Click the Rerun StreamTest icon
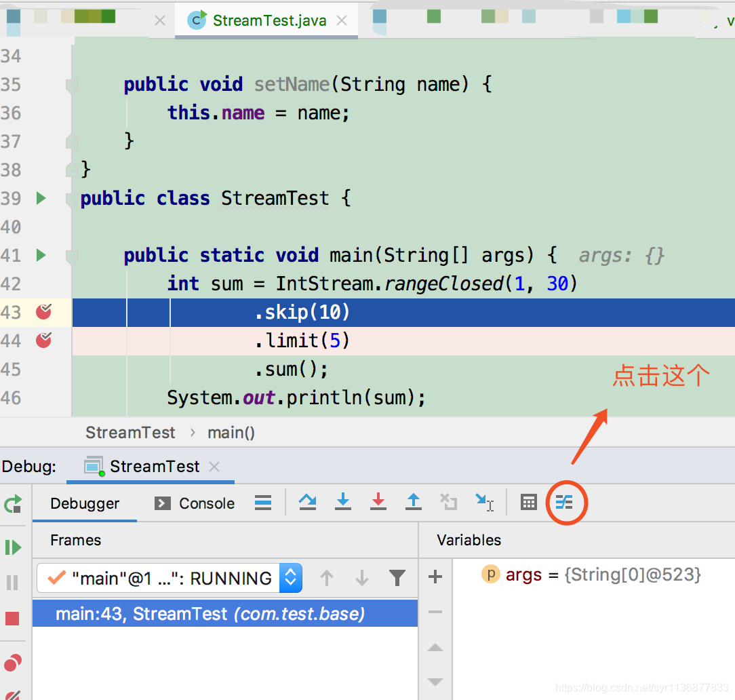Viewport: 735px width, 700px height. (x=14, y=504)
